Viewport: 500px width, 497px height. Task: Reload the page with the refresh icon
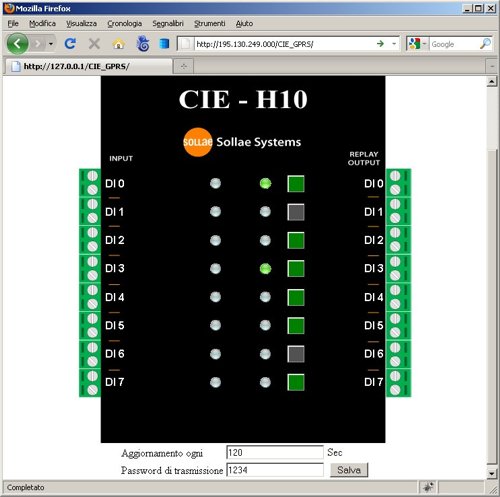[70, 44]
